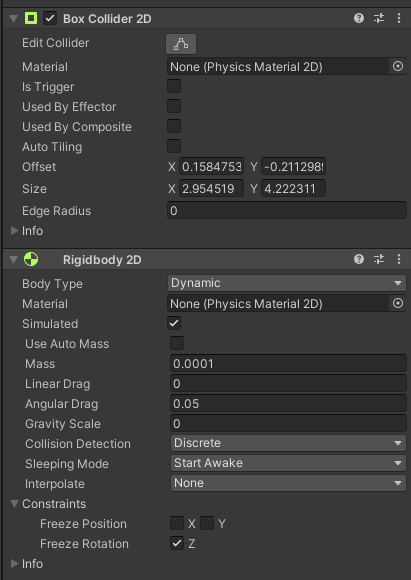Enable Use Auto Mass checkbox
This screenshot has width=411, height=580.
coord(177,343)
